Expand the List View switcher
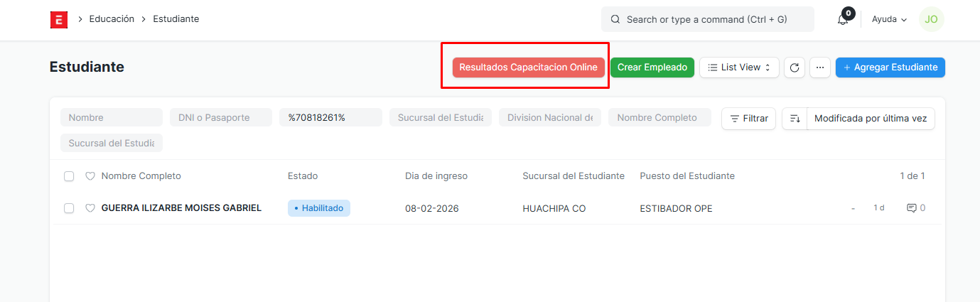 coord(739,68)
